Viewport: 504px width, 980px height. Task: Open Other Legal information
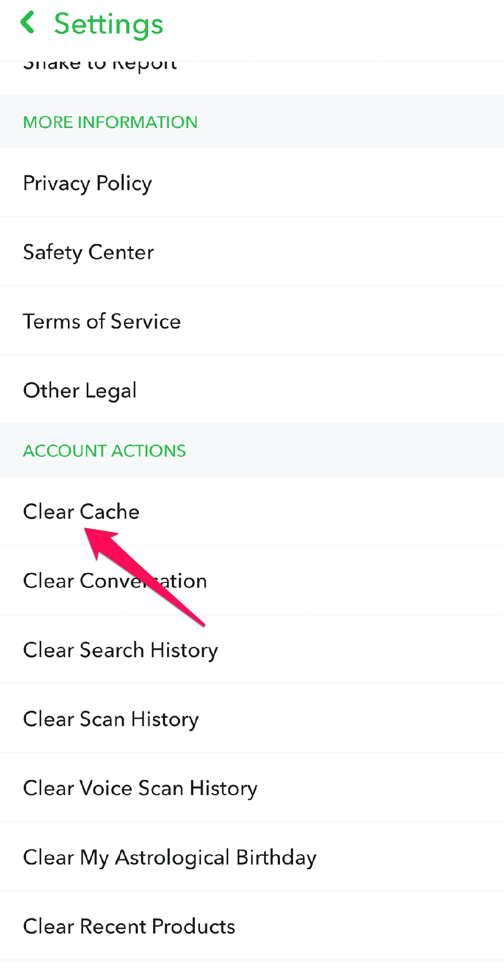click(x=80, y=390)
